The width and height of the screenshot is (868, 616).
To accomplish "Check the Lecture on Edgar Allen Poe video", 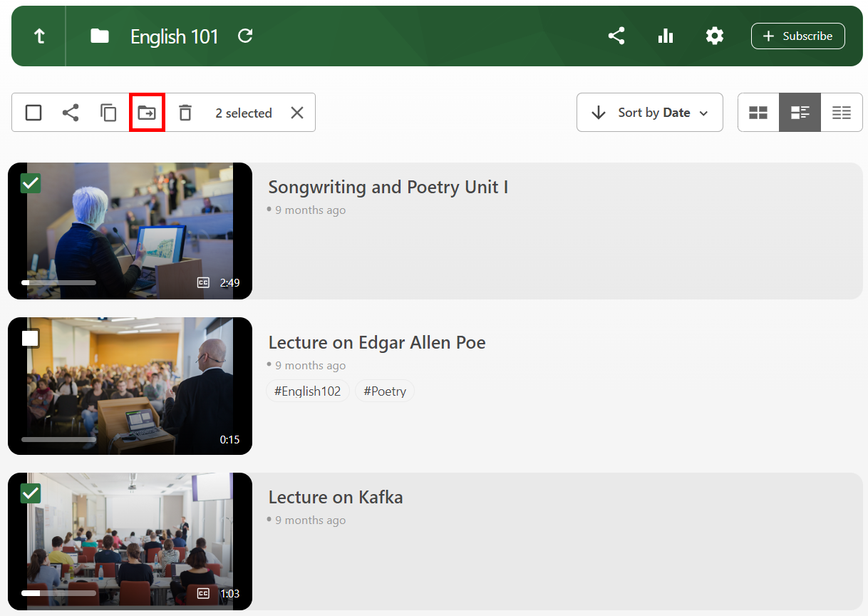I will point(31,338).
